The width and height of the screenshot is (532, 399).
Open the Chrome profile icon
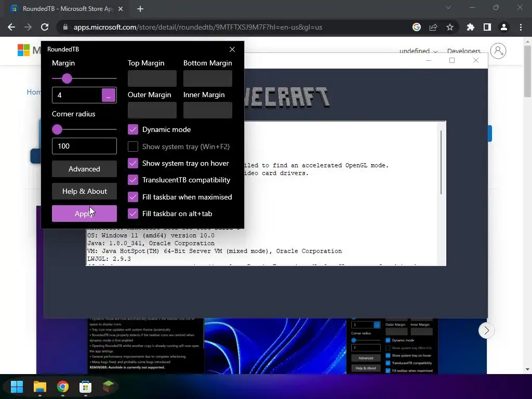[x=504, y=27]
